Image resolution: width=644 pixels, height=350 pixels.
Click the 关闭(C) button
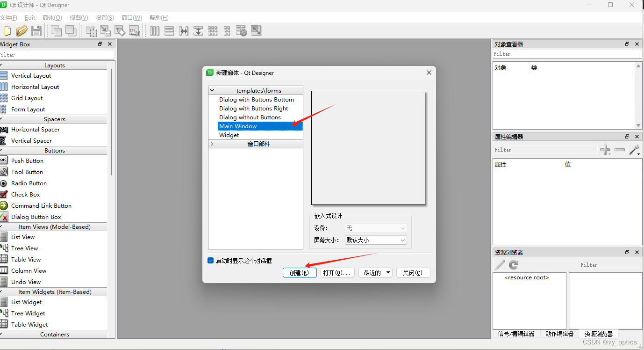413,273
